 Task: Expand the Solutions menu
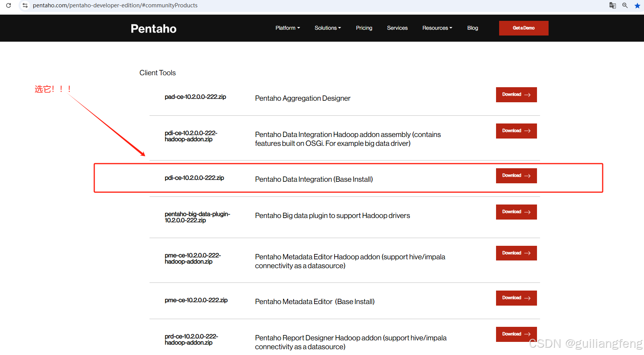coord(328,28)
